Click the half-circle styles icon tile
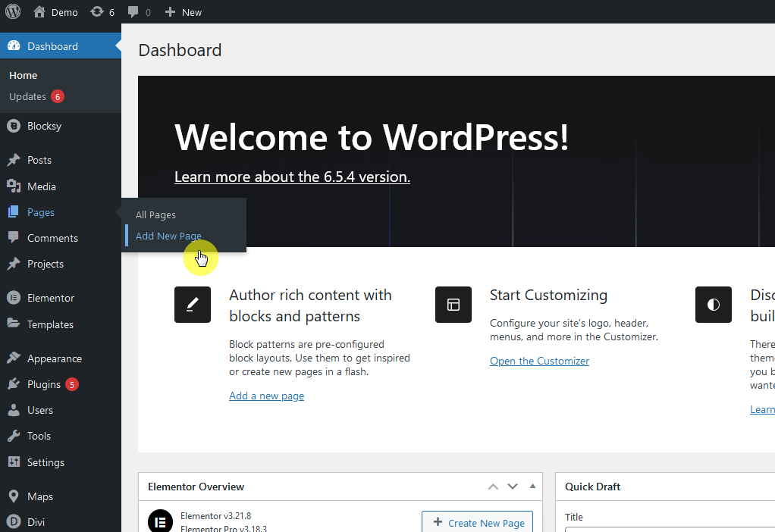775x532 pixels. pyautogui.click(x=714, y=305)
